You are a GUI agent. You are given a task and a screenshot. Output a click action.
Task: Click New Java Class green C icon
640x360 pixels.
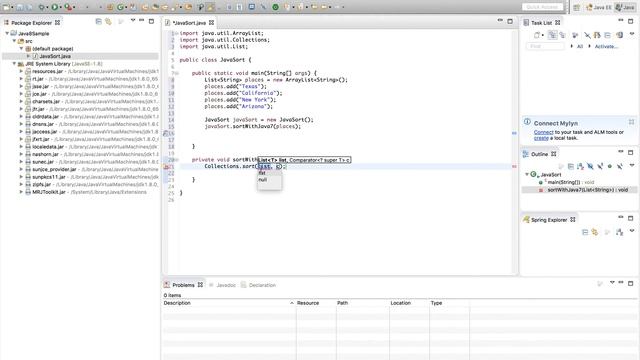click(120, 7)
